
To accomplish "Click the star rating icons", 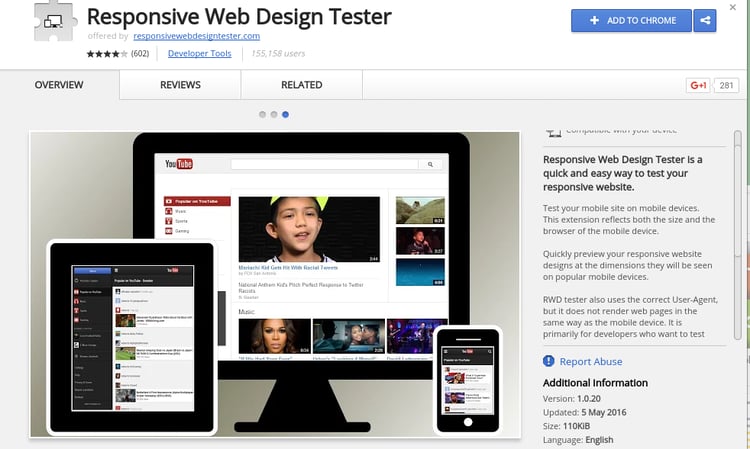I will 104,54.
